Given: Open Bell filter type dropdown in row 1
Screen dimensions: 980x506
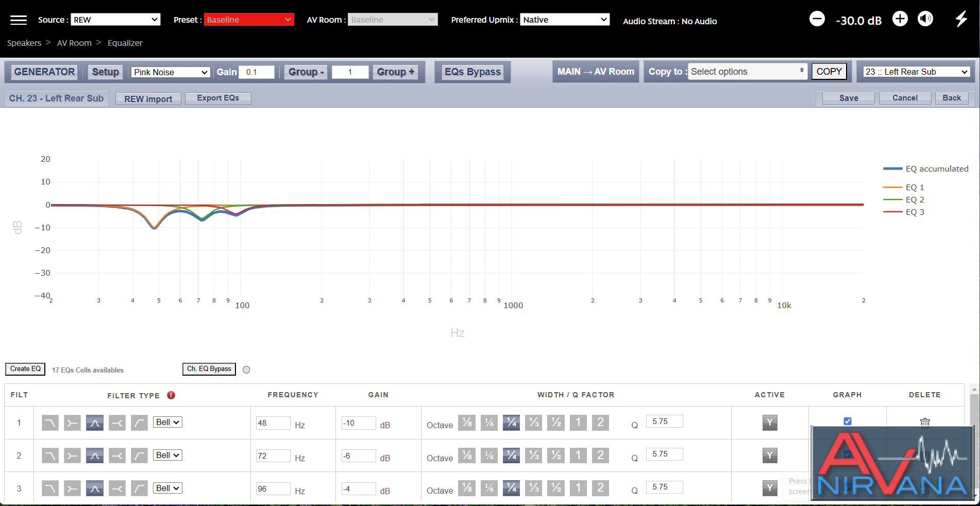Looking at the screenshot, I should [167, 422].
